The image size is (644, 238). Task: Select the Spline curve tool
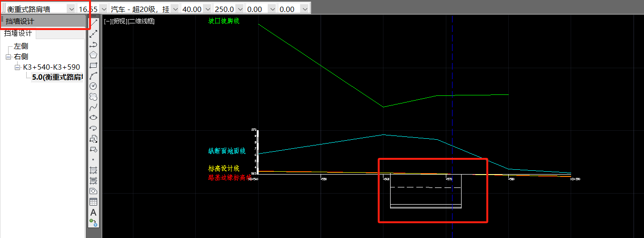[94, 107]
